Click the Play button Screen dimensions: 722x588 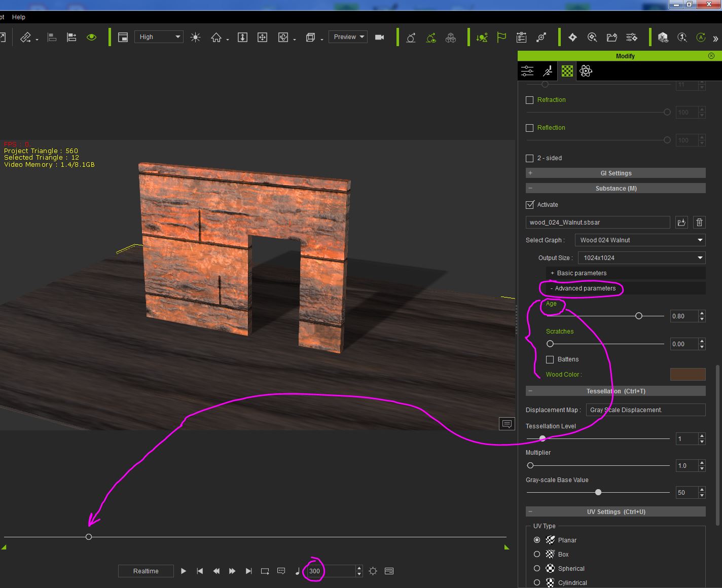pos(184,571)
